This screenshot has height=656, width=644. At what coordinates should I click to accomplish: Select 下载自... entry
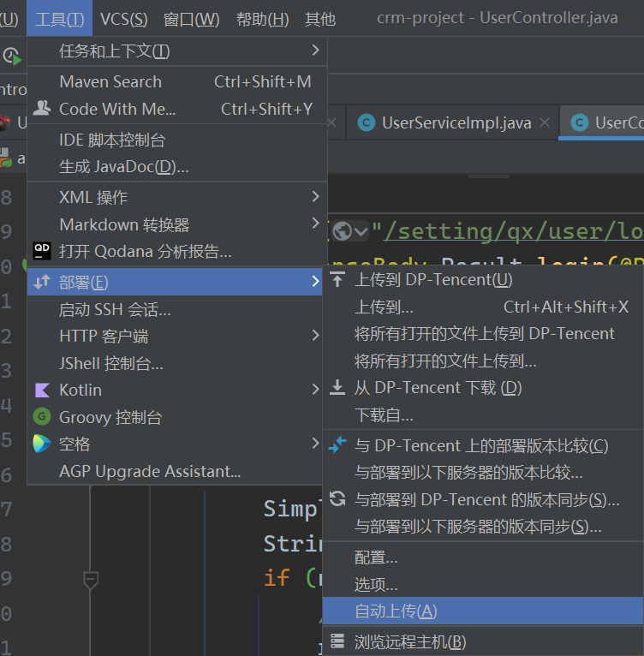(483, 415)
